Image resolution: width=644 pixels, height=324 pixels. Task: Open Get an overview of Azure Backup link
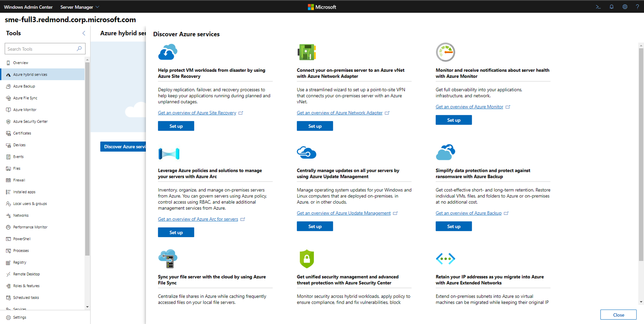[469, 213]
